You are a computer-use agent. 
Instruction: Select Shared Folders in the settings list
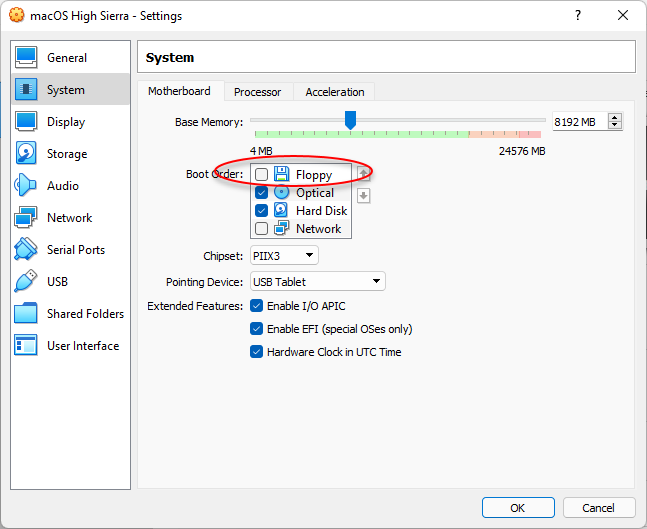[71, 313]
